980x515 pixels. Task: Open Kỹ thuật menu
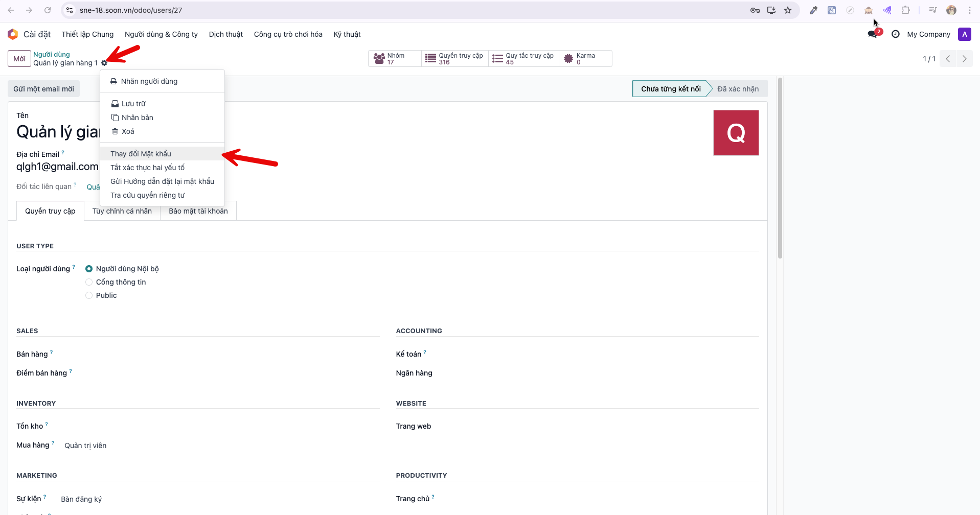(347, 34)
